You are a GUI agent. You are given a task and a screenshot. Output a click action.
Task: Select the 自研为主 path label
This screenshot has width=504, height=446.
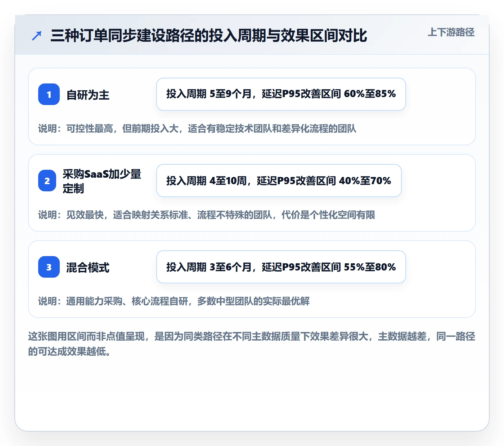[88, 95]
